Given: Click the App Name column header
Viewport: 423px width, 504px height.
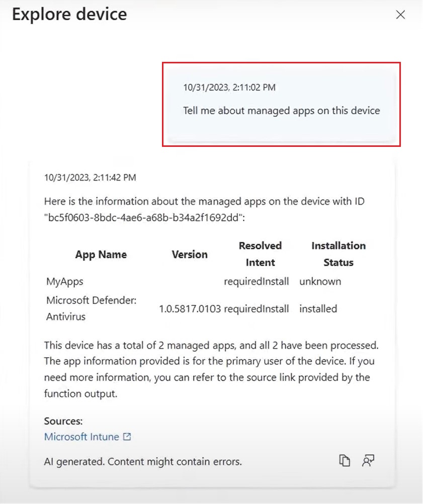Looking at the screenshot, I should coord(101,255).
